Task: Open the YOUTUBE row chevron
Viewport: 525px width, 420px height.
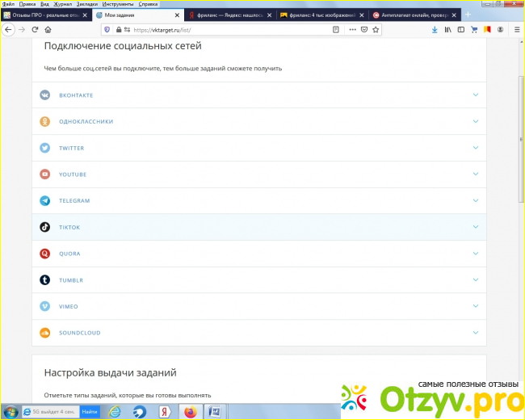Action: (476, 174)
